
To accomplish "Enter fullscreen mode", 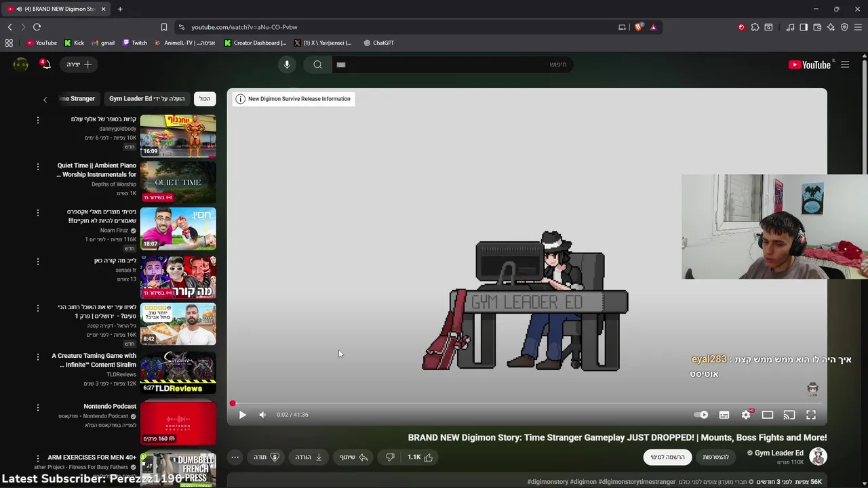I will click(x=811, y=415).
